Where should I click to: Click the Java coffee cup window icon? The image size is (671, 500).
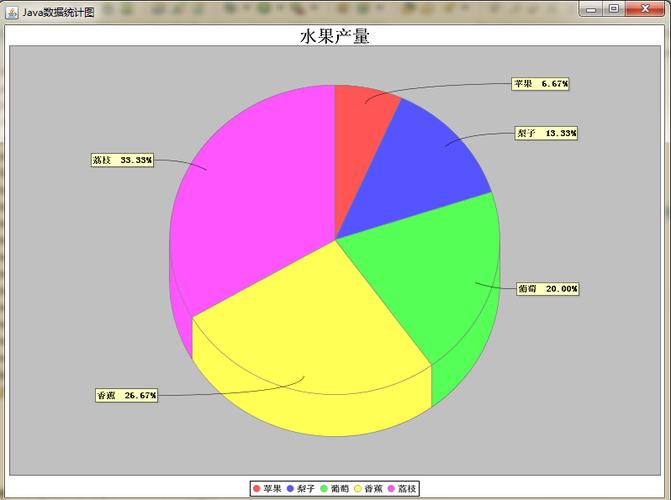(x=12, y=12)
